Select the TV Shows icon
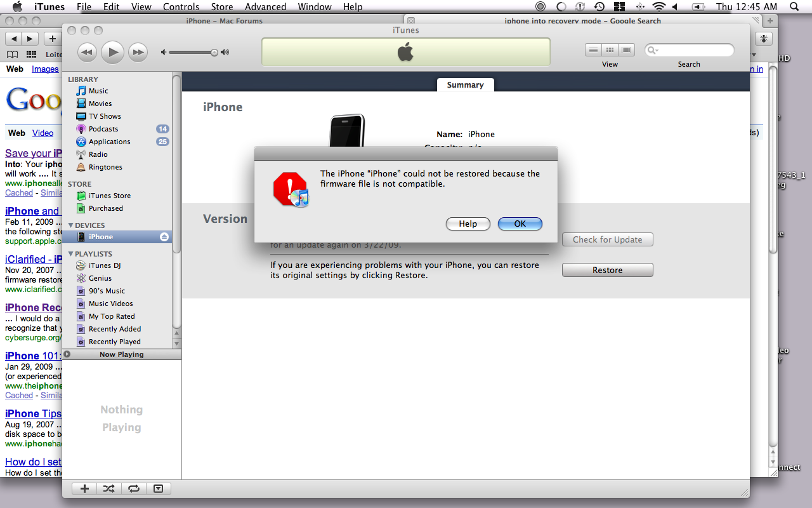 [81, 116]
